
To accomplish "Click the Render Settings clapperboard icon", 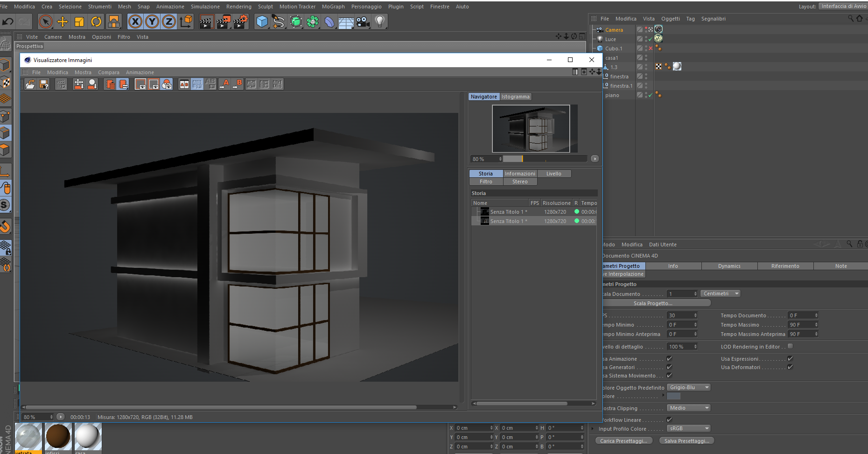I will pos(240,21).
